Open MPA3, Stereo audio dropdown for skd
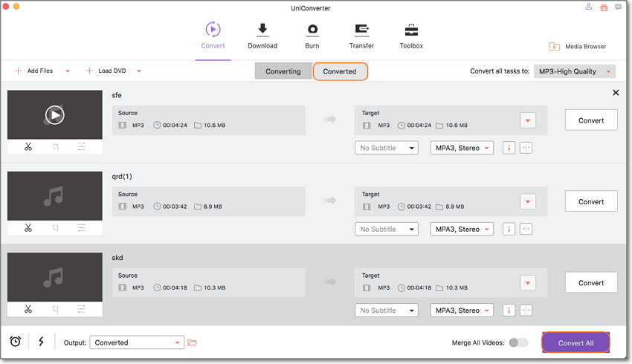Screen dimensions: 632x364 coord(462,311)
